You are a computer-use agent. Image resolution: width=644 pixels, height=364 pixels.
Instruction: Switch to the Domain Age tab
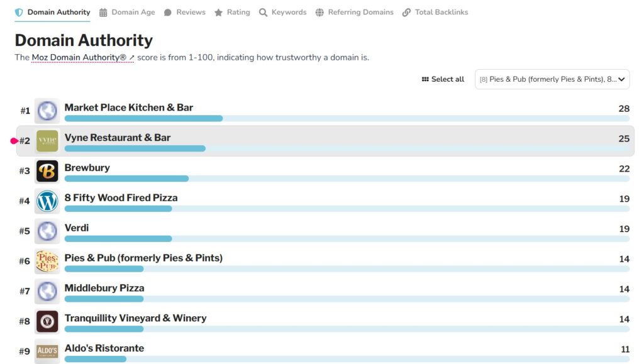(127, 12)
